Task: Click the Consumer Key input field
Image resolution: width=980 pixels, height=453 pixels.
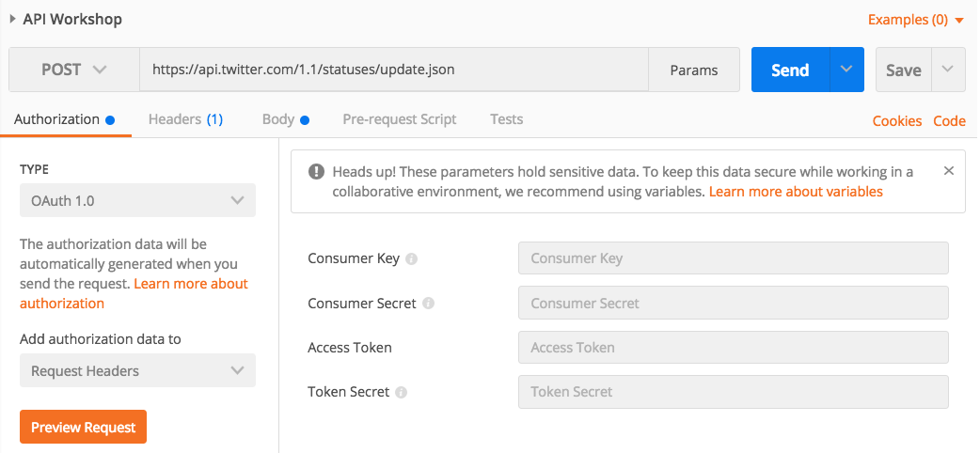Action: coord(733,258)
